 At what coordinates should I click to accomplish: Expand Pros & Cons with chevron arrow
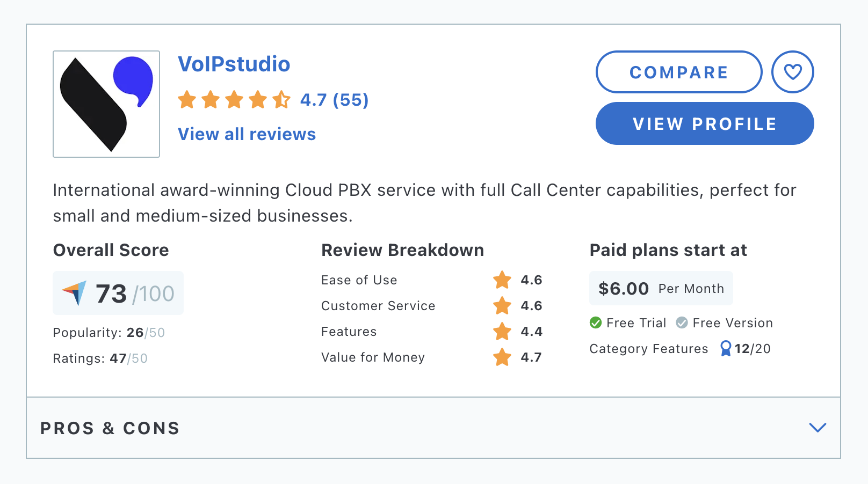pyautogui.click(x=818, y=428)
